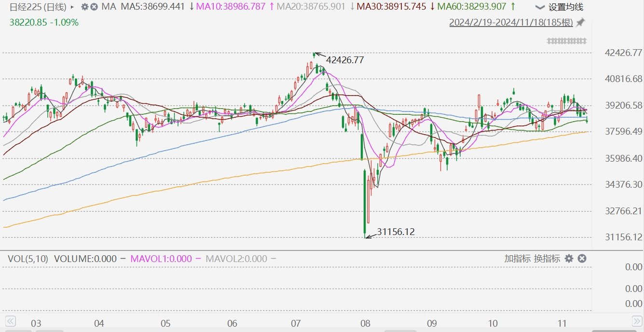Expand 设置均线 moving average settings
The width and height of the screenshot is (644, 332).
[x=560, y=7]
